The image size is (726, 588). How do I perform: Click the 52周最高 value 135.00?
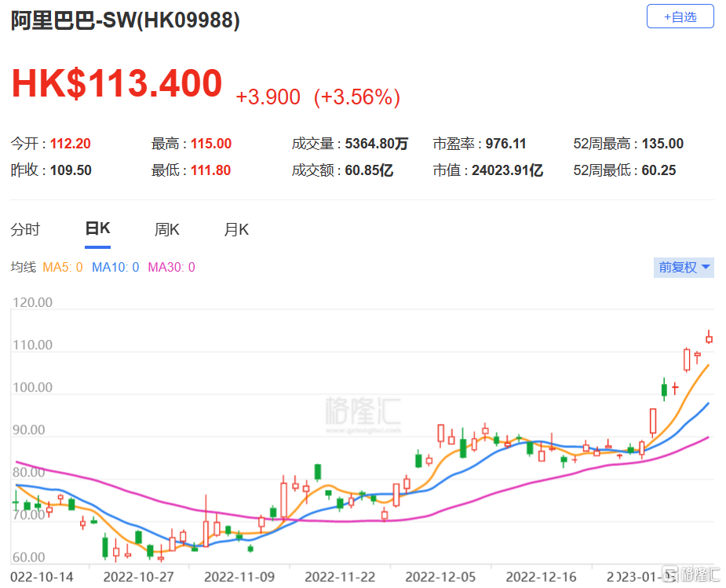[662, 144]
